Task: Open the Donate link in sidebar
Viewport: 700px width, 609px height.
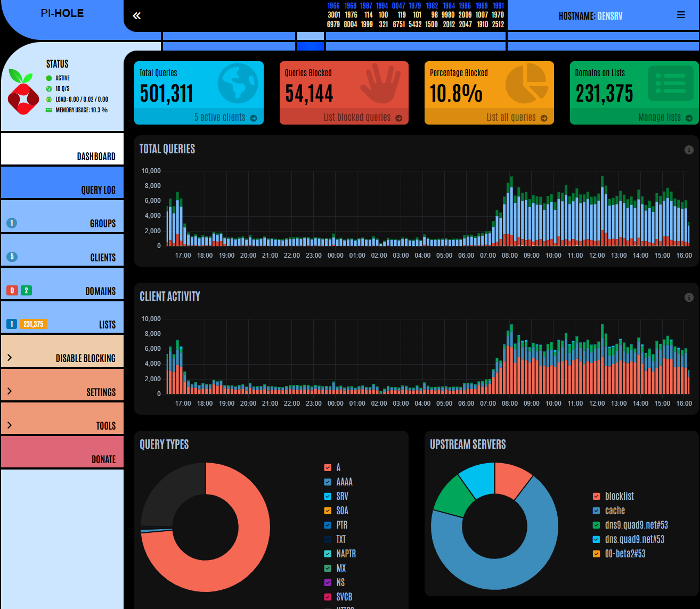Action: (x=103, y=459)
